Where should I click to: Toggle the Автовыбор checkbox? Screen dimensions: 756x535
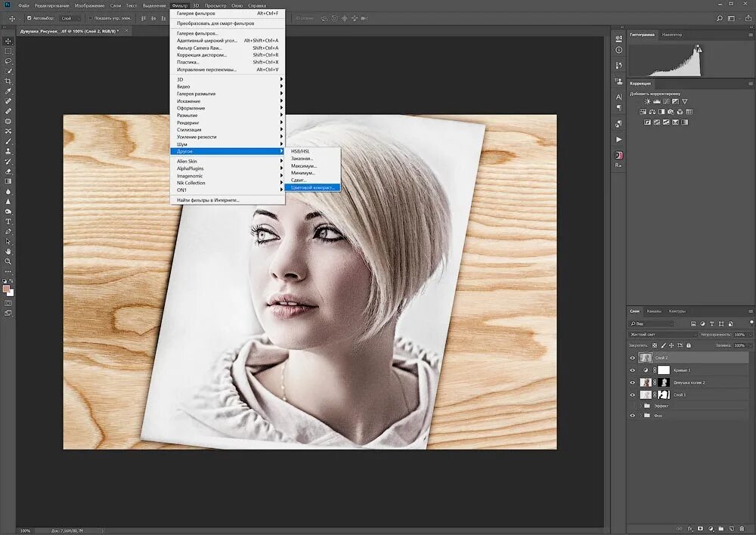point(29,17)
